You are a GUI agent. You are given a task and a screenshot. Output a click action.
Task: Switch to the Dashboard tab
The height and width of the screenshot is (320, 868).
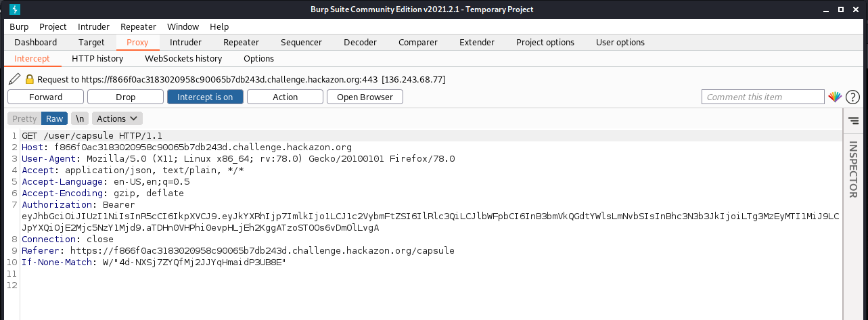point(36,42)
